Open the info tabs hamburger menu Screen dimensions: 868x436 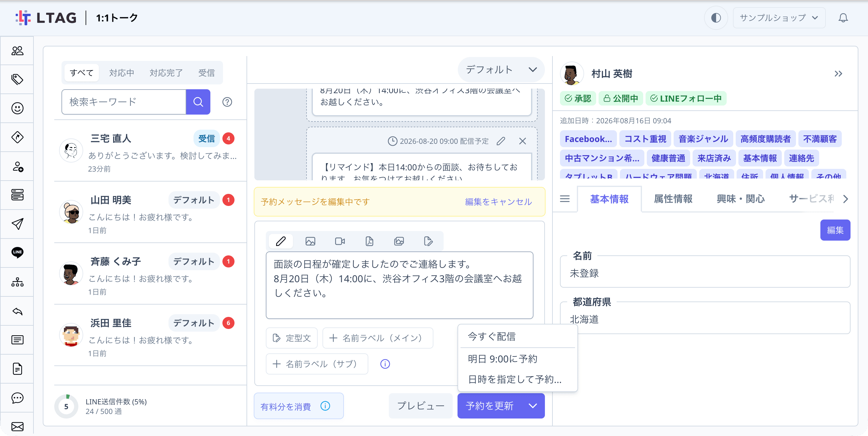[565, 199]
